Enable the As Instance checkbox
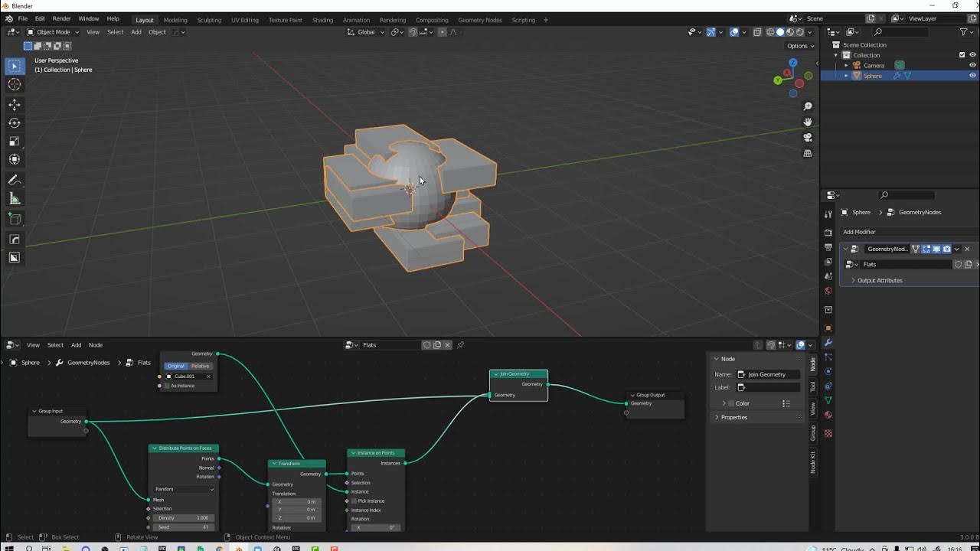The image size is (980, 551). pos(167,386)
